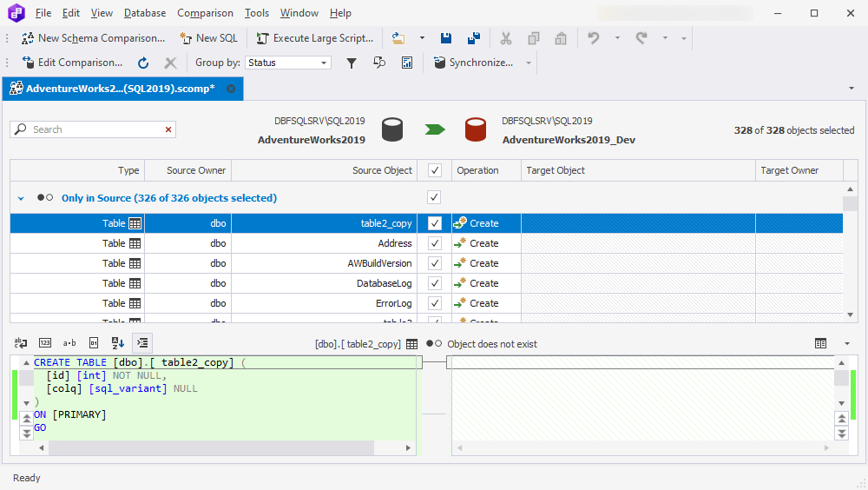The height and width of the screenshot is (490, 868).
Task: Open the Redo history dropdown arrow
Action: [665, 38]
